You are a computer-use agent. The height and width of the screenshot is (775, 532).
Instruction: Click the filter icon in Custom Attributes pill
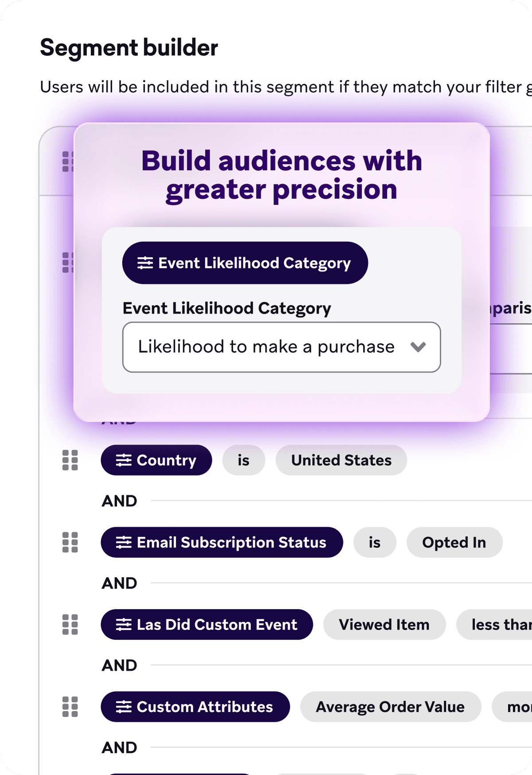point(124,707)
